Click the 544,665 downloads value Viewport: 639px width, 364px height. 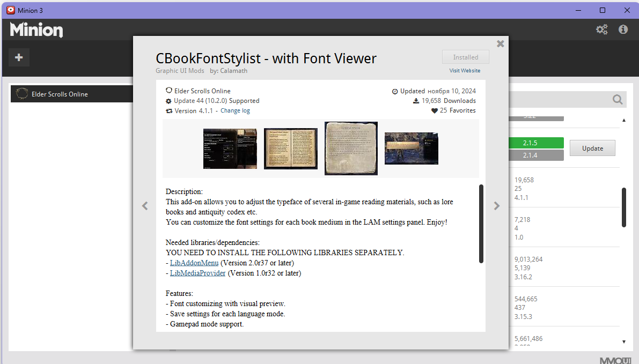pyautogui.click(x=526, y=299)
